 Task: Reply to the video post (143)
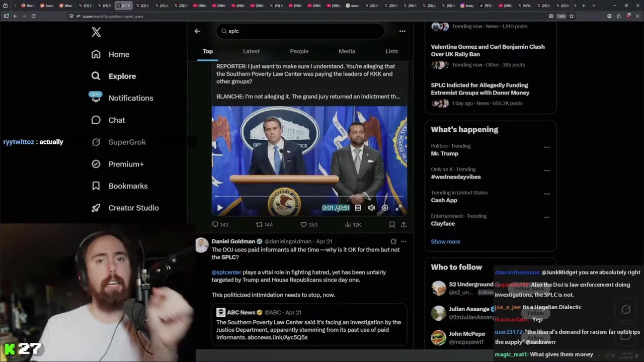coord(220,225)
